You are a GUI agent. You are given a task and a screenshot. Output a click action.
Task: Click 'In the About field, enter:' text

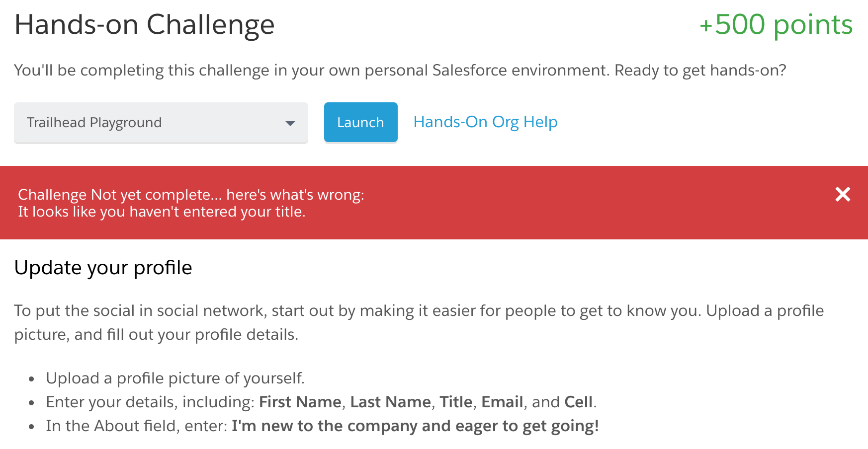coord(137,426)
